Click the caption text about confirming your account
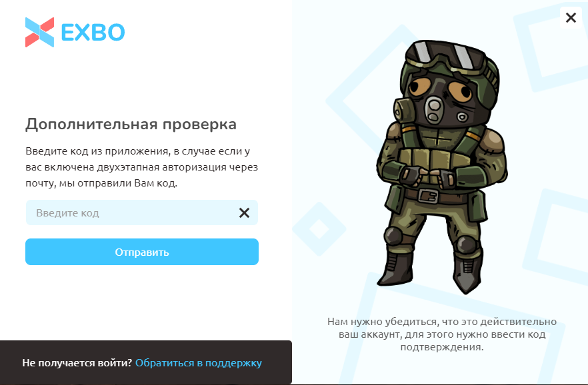Viewport: 588px width, 385px height. point(442,334)
